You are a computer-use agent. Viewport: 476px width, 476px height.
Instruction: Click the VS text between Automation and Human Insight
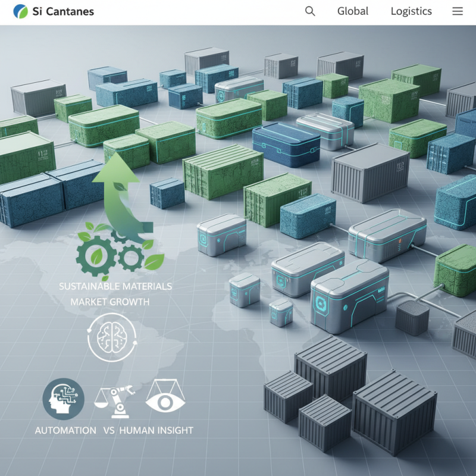109,430
